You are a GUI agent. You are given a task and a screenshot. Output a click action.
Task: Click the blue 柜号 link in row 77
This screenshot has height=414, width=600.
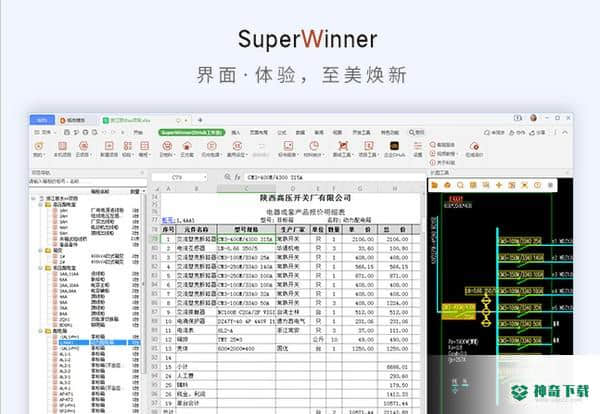pyautogui.click(x=168, y=220)
